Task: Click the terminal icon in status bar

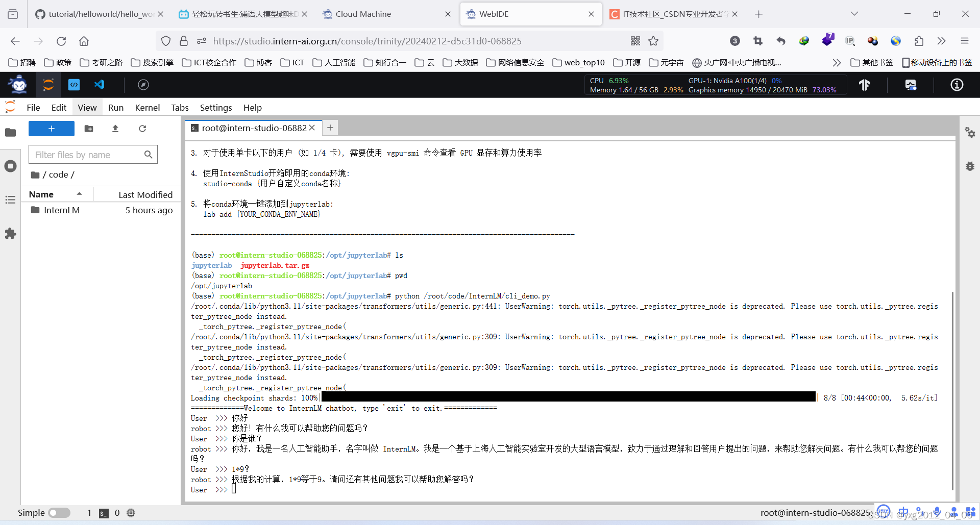Action: click(104, 513)
